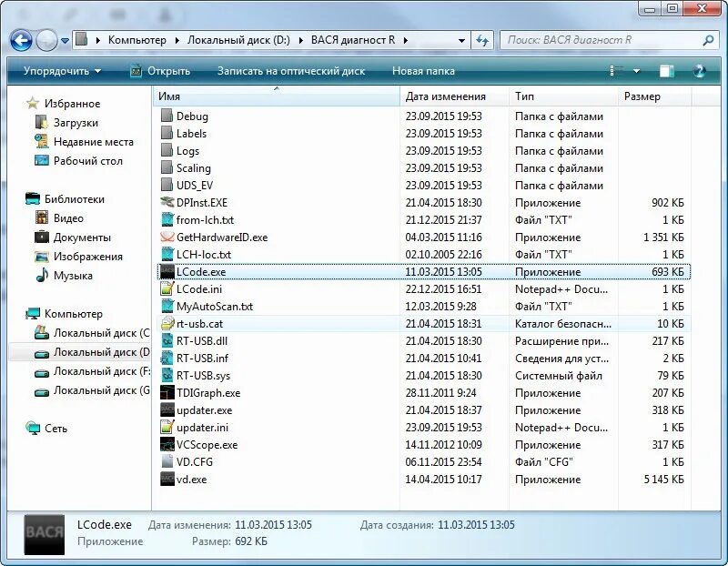Click the magnifier icon in search box

(x=708, y=40)
